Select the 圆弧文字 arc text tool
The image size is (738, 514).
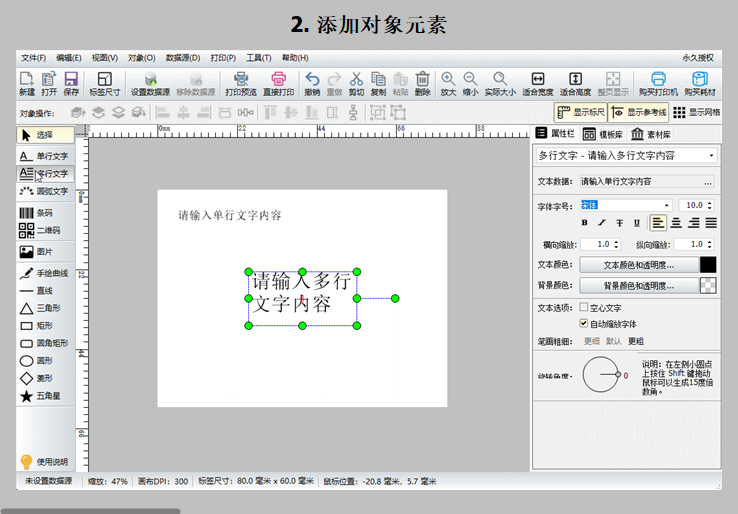[45, 191]
